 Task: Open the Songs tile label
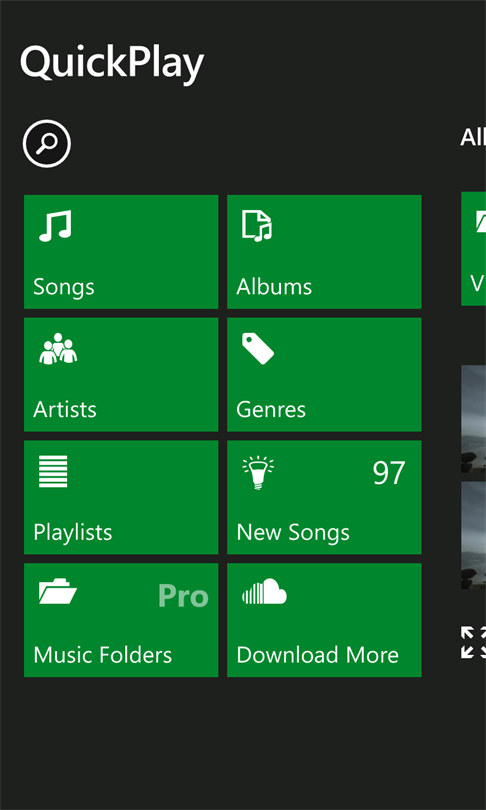click(x=64, y=287)
